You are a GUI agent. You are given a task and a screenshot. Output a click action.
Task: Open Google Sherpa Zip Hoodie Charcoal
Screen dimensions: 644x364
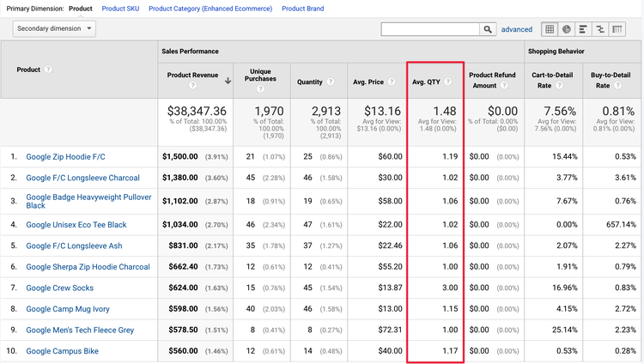88,267
